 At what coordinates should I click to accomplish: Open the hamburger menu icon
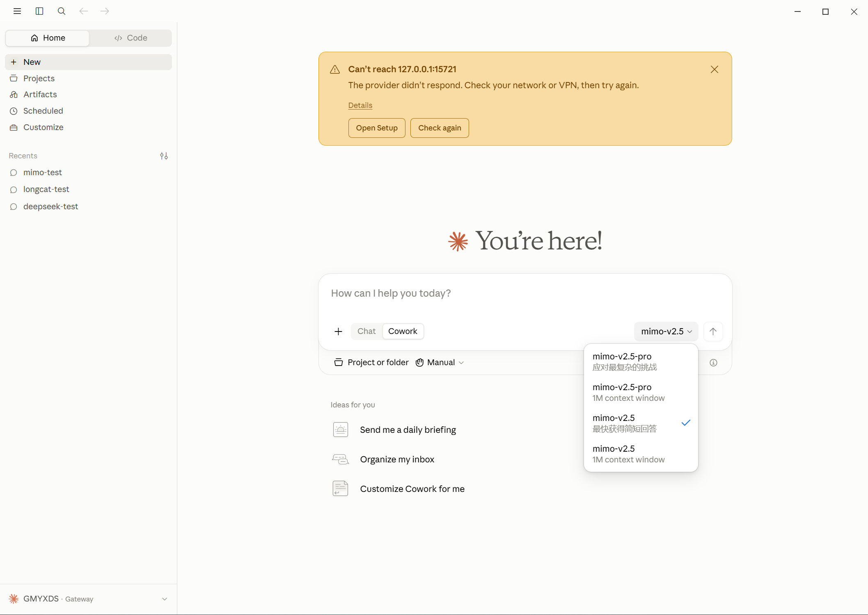point(17,11)
